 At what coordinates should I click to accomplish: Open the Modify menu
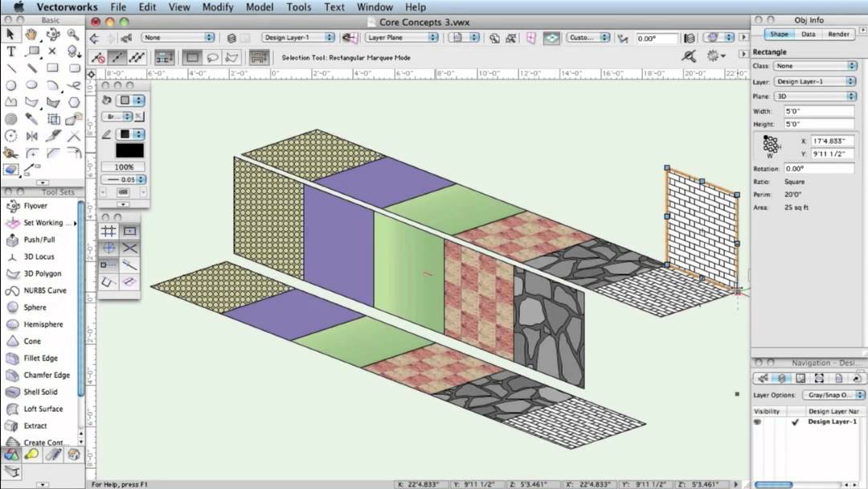point(218,7)
